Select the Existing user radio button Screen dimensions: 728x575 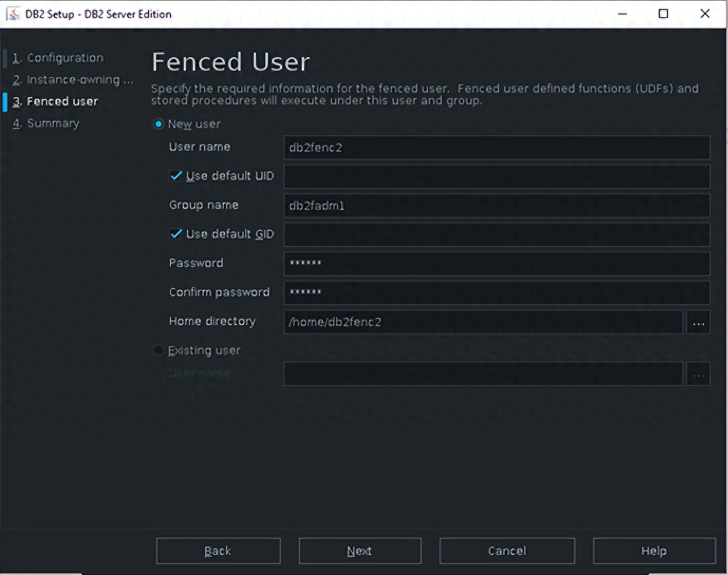pyautogui.click(x=158, y=350)
